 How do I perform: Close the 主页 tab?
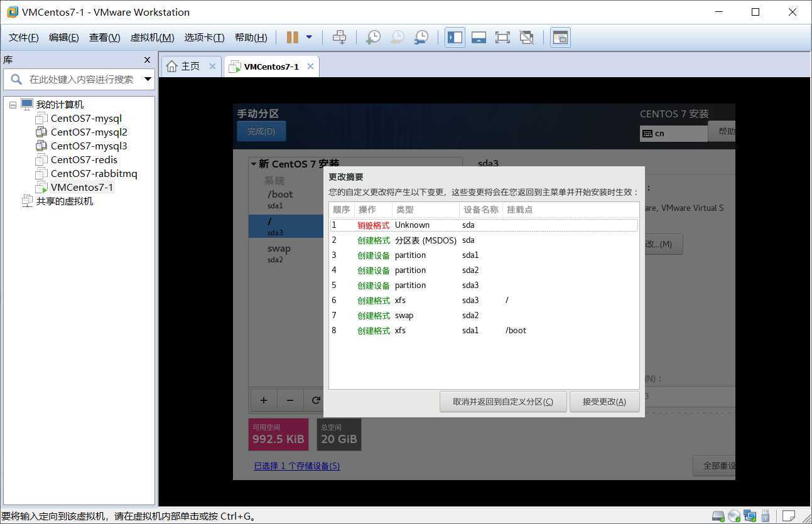coord(212,67)
